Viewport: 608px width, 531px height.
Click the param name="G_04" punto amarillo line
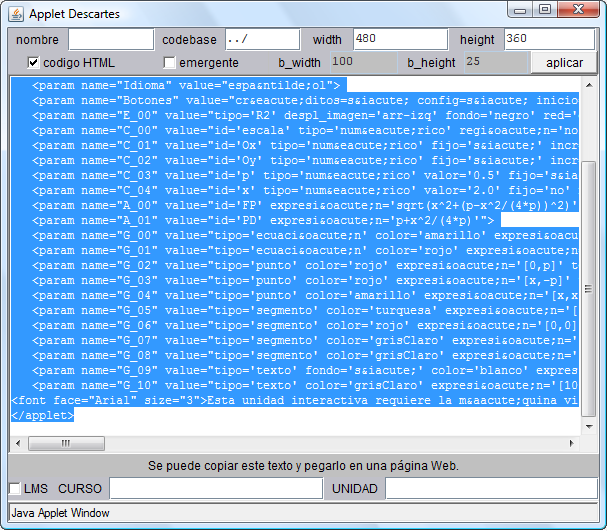305,296
